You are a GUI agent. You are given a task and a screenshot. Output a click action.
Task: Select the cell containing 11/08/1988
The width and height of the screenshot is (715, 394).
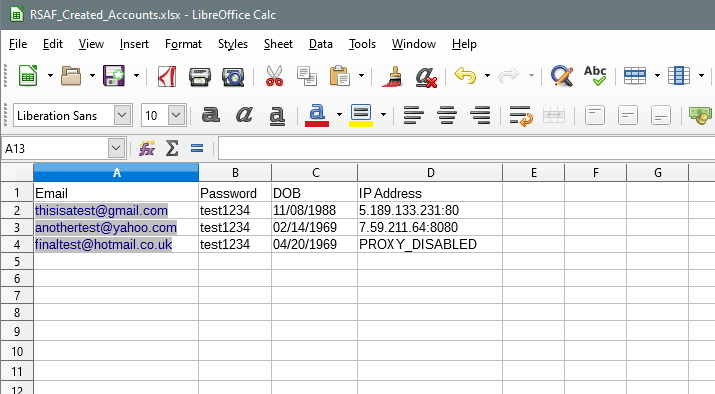315,210
